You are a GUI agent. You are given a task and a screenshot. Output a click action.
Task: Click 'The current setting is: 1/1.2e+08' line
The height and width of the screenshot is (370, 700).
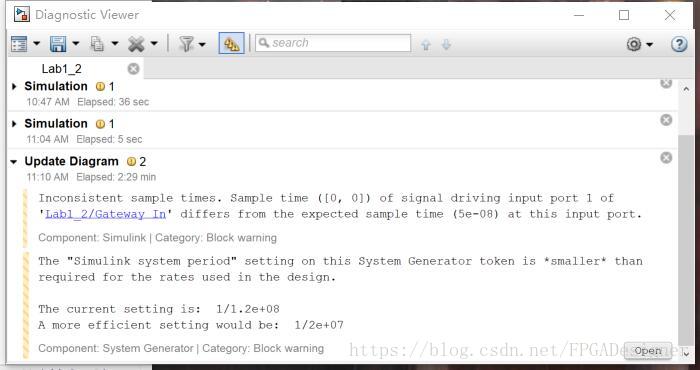(159, 309)
